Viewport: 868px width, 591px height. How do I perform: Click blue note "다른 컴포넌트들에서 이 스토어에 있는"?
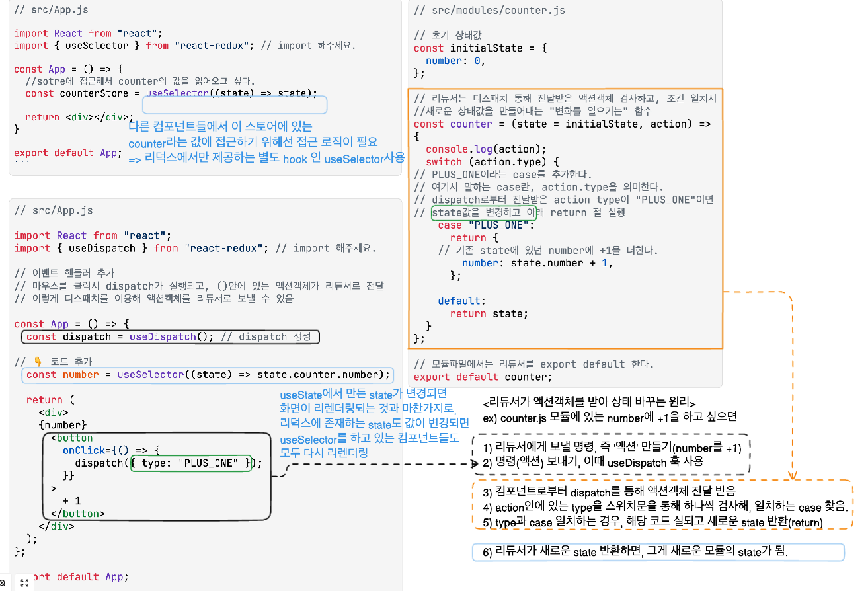coord(220,127)
